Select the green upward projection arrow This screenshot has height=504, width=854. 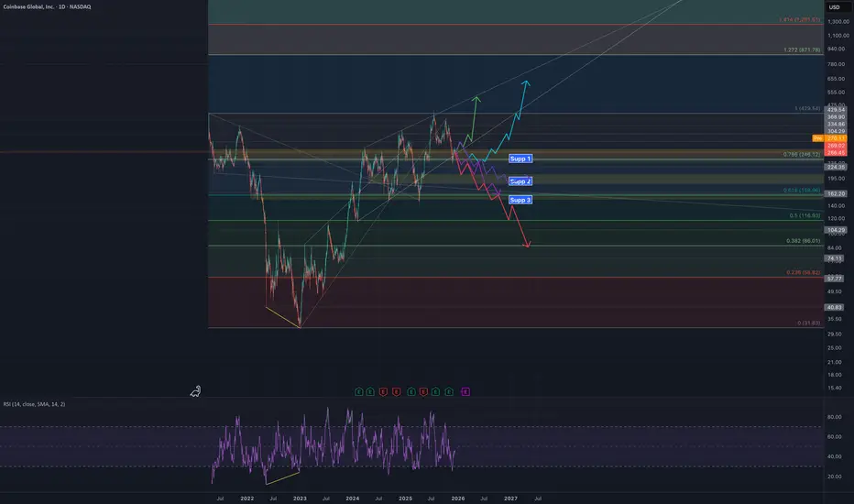pyautogui.click(x=474, y=117)
